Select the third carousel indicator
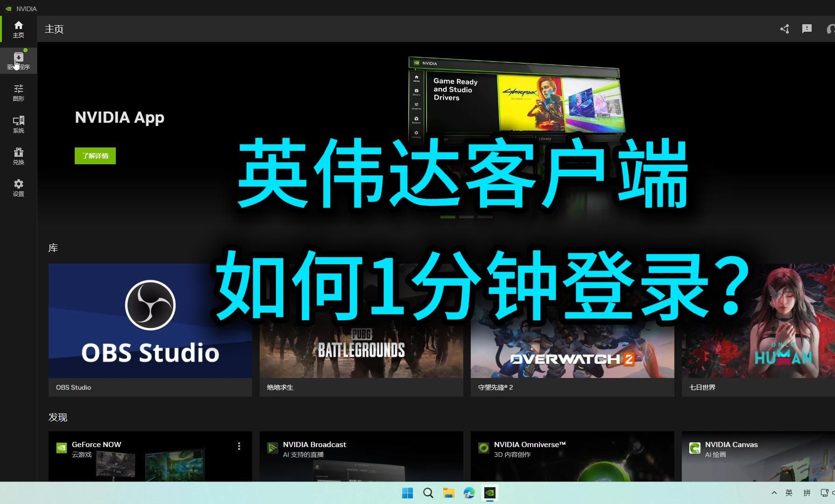 (x=485, y=217)
